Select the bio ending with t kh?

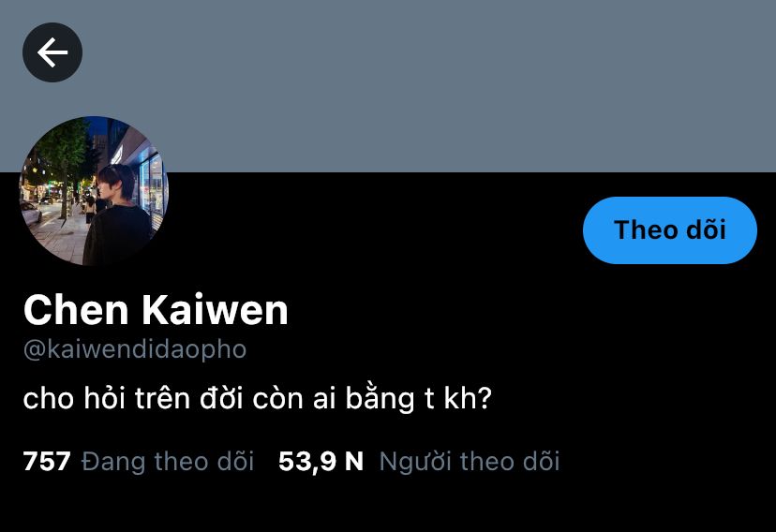point(258,398)
